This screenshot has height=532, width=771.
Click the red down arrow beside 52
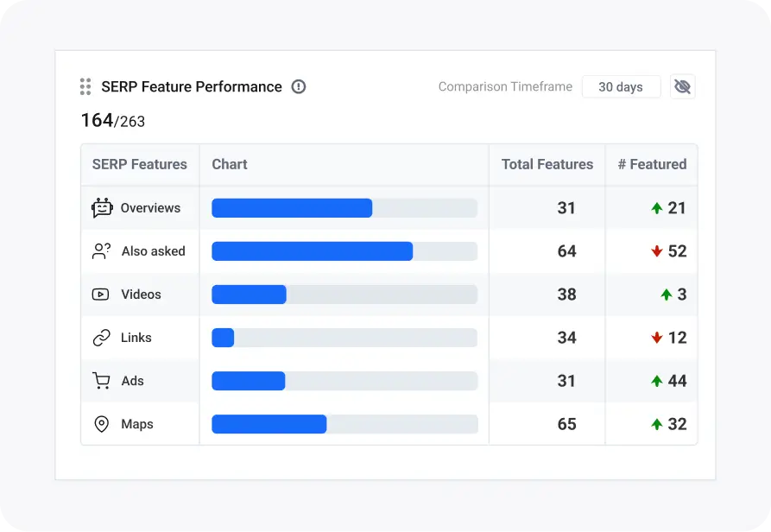tap(658, 250)
